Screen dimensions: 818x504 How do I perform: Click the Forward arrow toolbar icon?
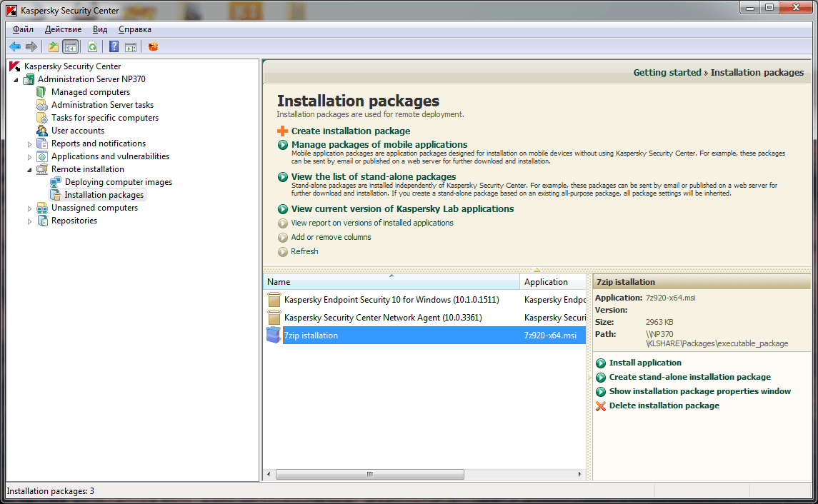coord(32,47)
